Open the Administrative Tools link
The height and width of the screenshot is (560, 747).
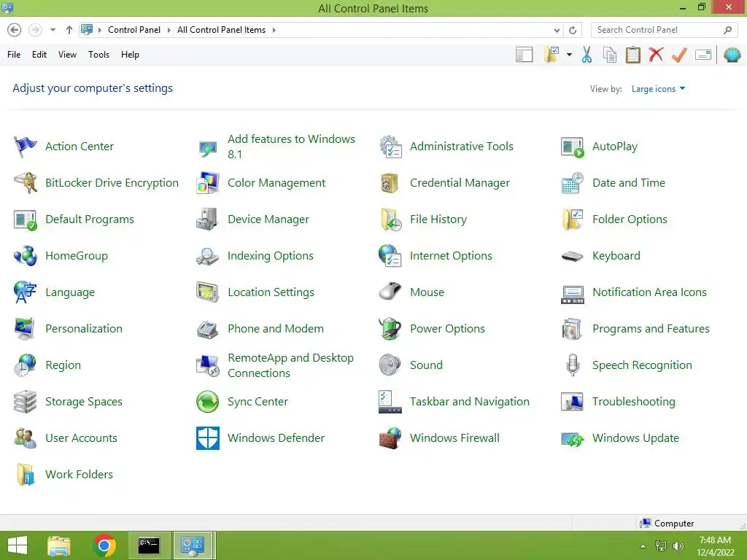pyautogui.click(x=462, y=147)
